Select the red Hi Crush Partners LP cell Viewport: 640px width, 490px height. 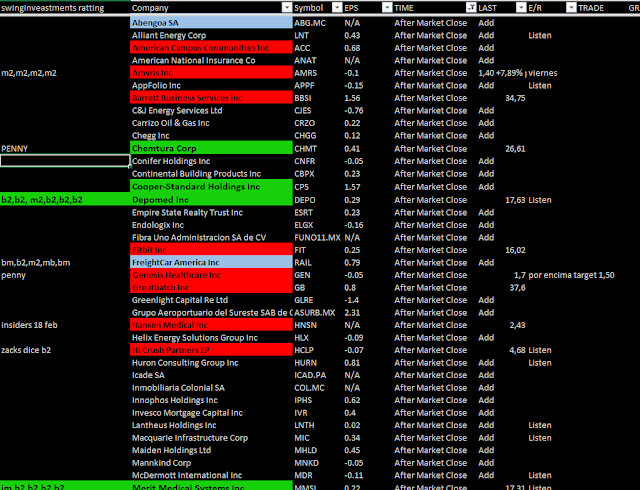[x=211, y=350]
